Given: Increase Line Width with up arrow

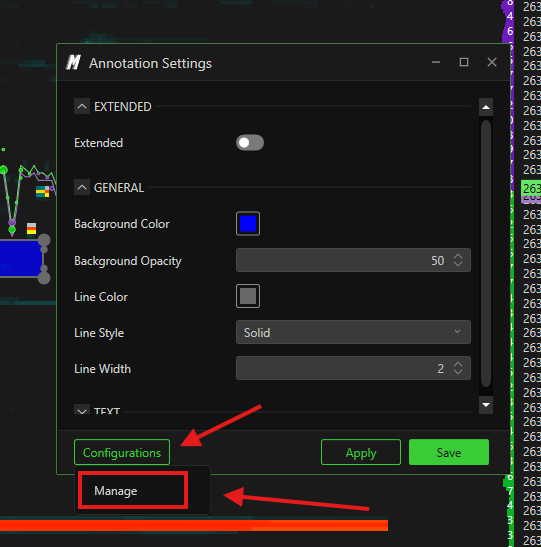Looking at the screenshot, I should (458, 364).
